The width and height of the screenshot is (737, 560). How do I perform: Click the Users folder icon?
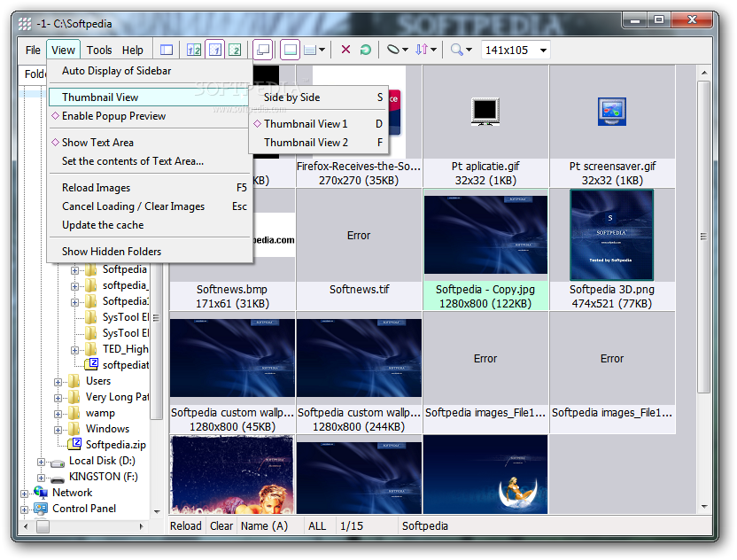pyautogui.click(x=74, y=381)
